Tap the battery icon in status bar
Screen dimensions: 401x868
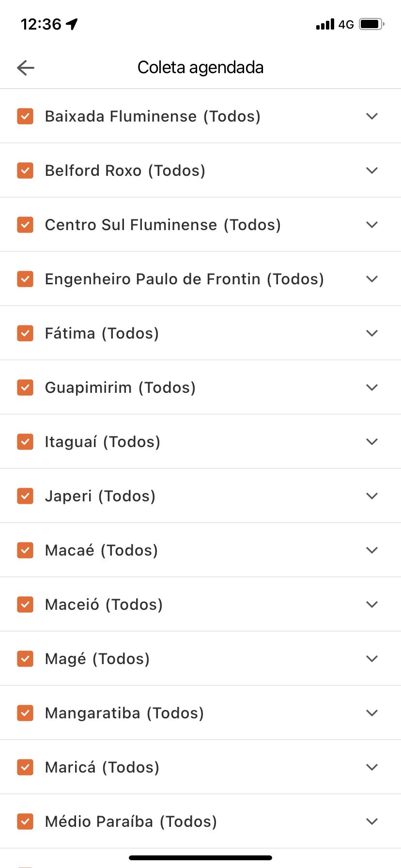pyautogui.click(x=371, y=24)
